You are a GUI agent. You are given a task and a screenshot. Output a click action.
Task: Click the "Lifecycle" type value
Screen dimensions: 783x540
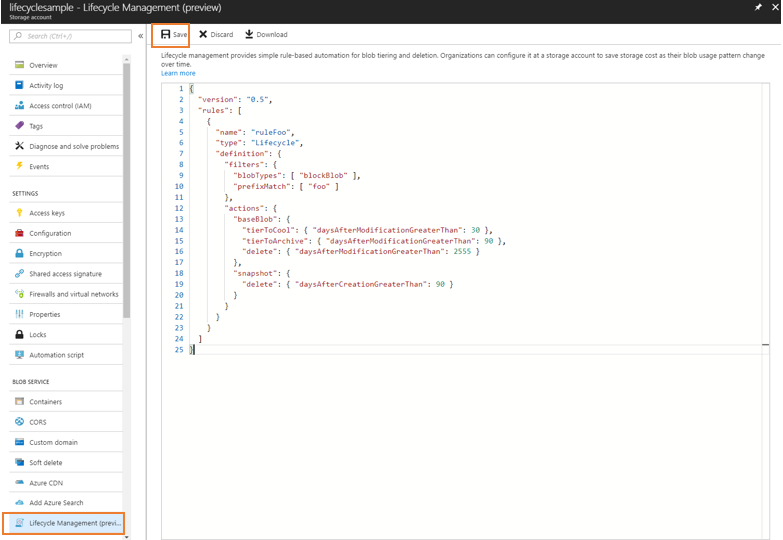(275, 143)
